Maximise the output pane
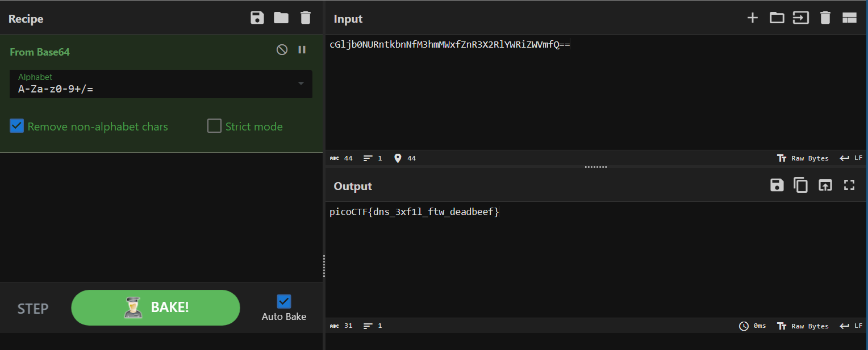Screen dimensions: 868x350 tap(849, 185)
